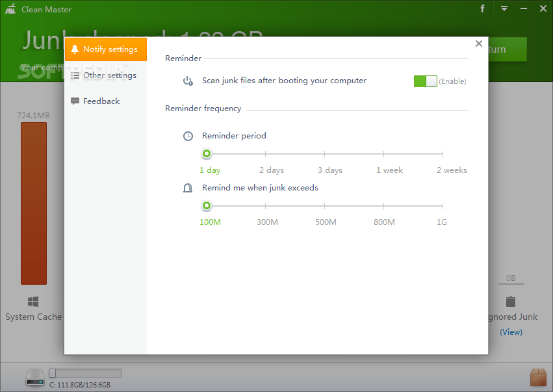This screenshot has height=392, width=553.
Task: Set reminder period to 2 days
Action: 266,154
